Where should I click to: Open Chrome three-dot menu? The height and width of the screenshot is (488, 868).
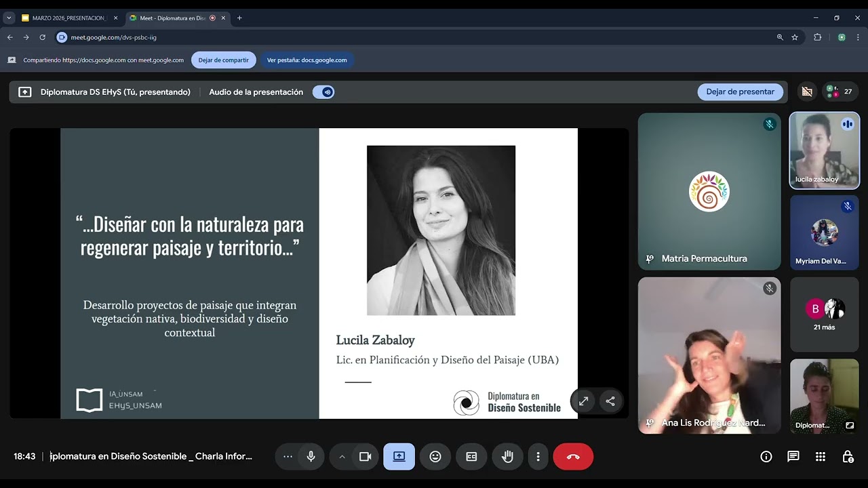pos(859,37)
